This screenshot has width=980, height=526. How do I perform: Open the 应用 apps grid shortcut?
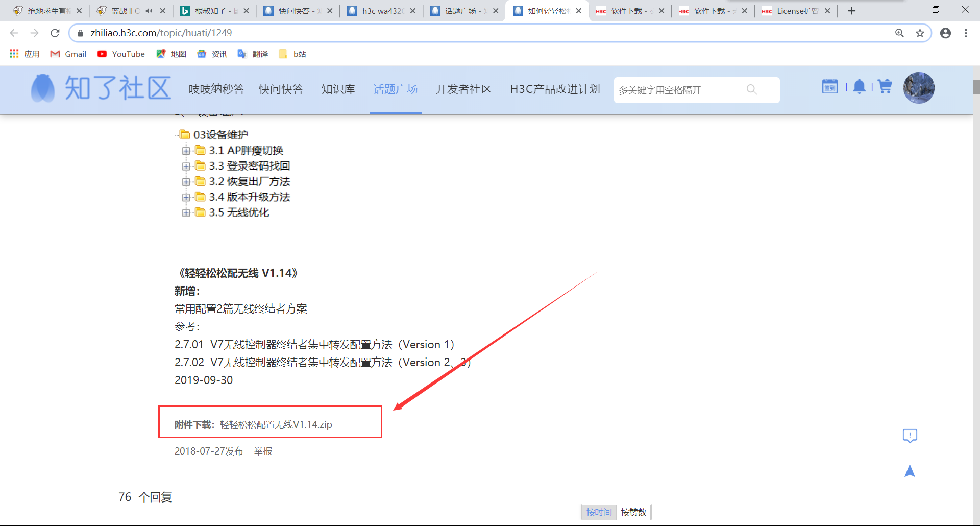point(24,54)
